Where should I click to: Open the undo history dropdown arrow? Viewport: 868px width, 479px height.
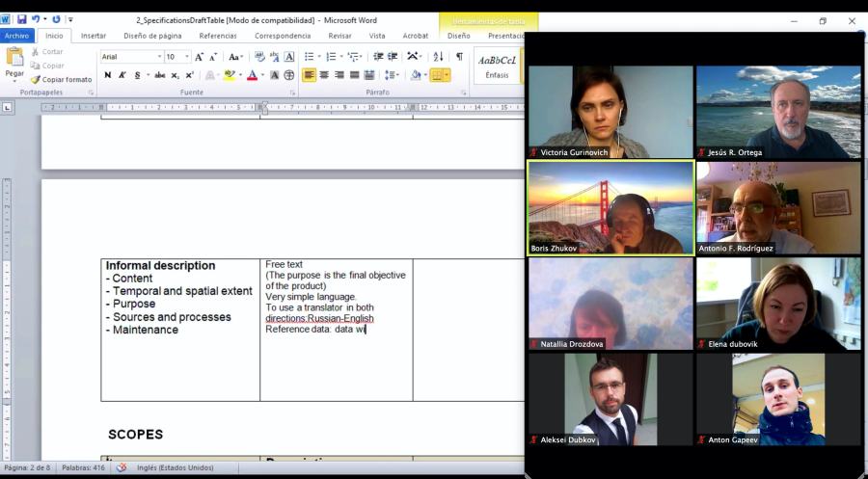click(x=44, y=20)
